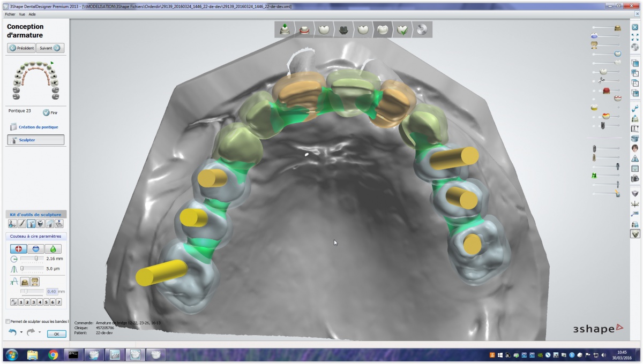
Task: Select preset button 7
Action: pyautogui.click(x=59, y=302)
